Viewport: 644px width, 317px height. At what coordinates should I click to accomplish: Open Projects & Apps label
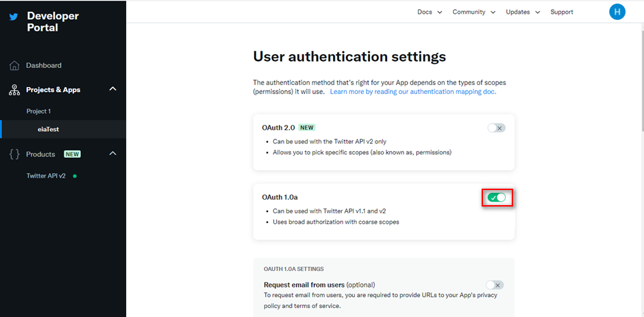pyautogui.click(x=53, y=90)
